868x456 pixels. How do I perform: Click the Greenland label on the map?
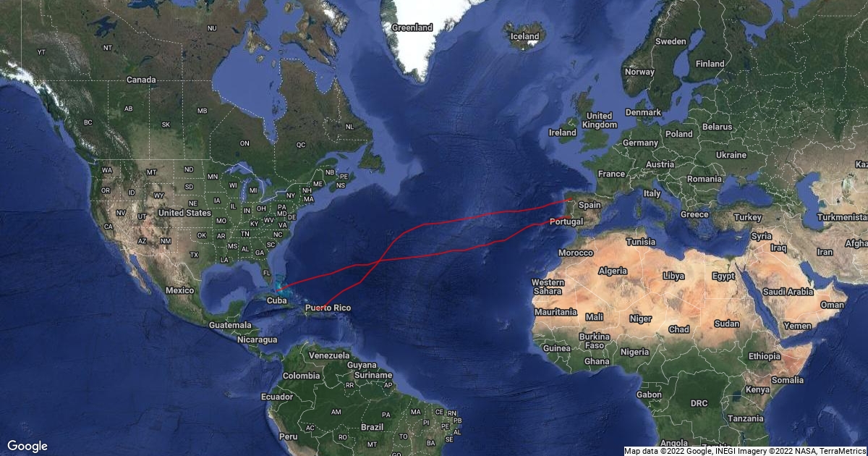pos(412,28)
